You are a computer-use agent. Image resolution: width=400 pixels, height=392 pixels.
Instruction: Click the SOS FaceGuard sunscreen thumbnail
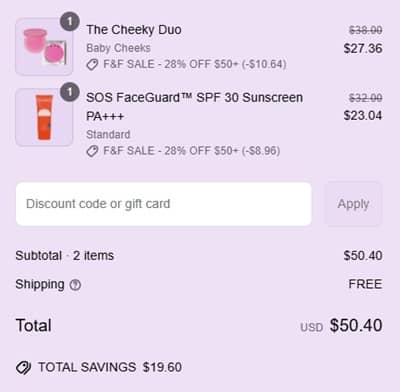44,117
